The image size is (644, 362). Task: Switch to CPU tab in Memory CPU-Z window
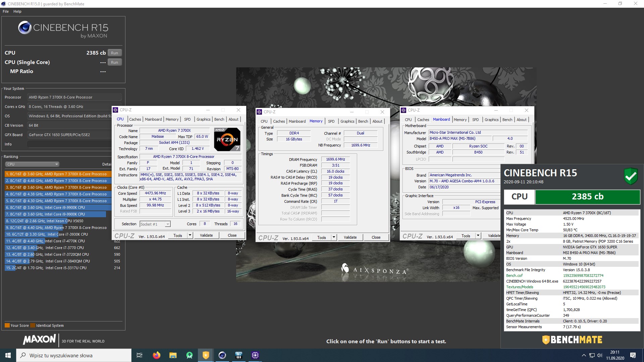point(264,121)
